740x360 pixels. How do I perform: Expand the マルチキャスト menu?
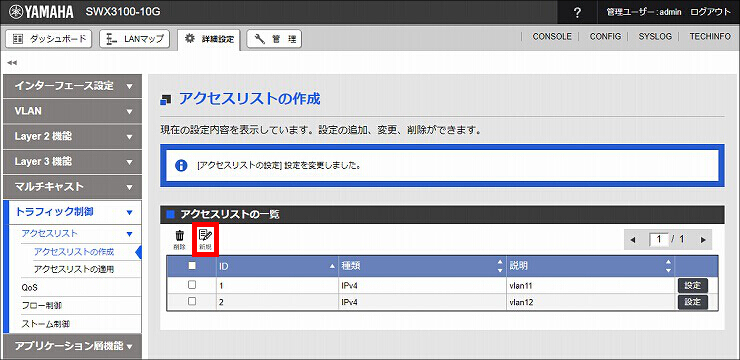[72, 187]
